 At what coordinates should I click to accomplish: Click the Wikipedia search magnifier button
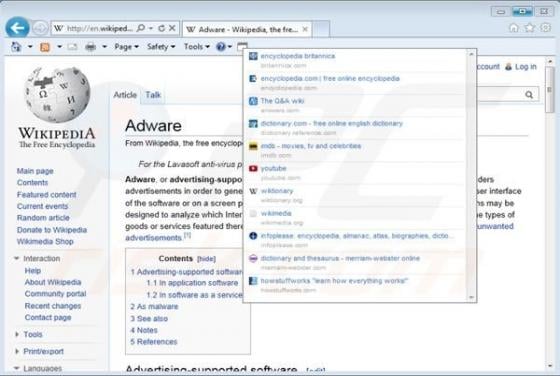(x=529, y=95)
